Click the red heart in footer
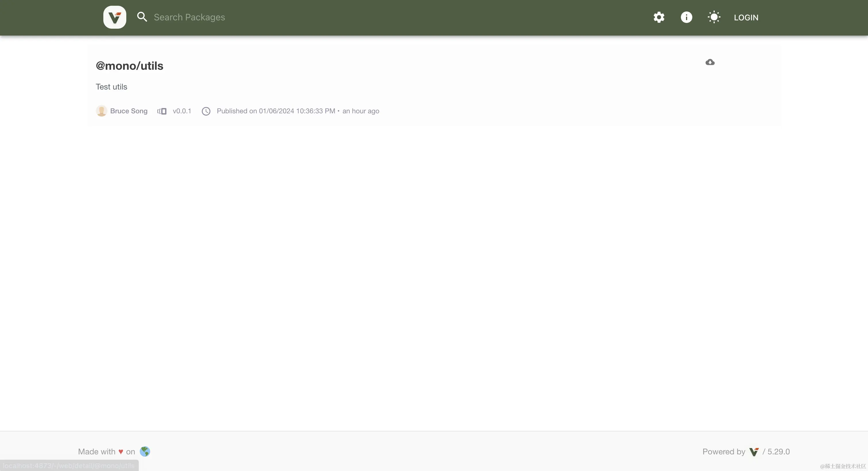868x471 pixels. (x=121, y=452)
